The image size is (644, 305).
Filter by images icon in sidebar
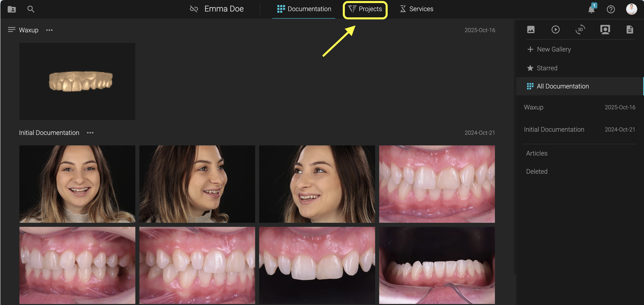click(531, 30)
